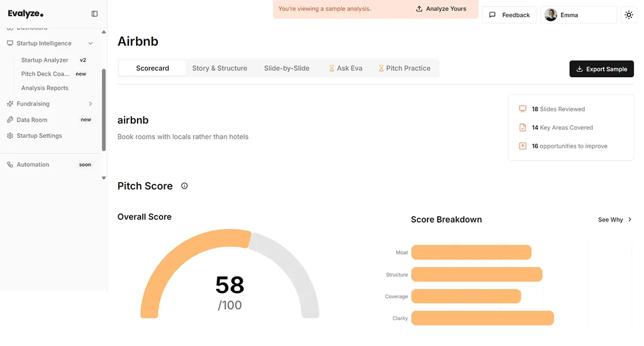The width and height of the screenshot is (644, 346).
Task: Click the Slides Reviewed presentation icon
Action: (522, 109)
